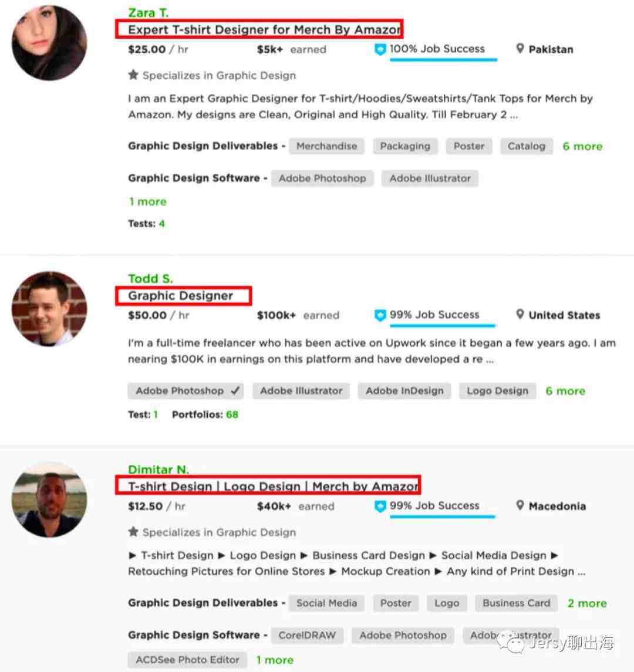This screenshot has height=672, width=634.
Task: Click Todd's 99% Job Success progress bar
Action: pyautogui.click(x=443, y=326)
